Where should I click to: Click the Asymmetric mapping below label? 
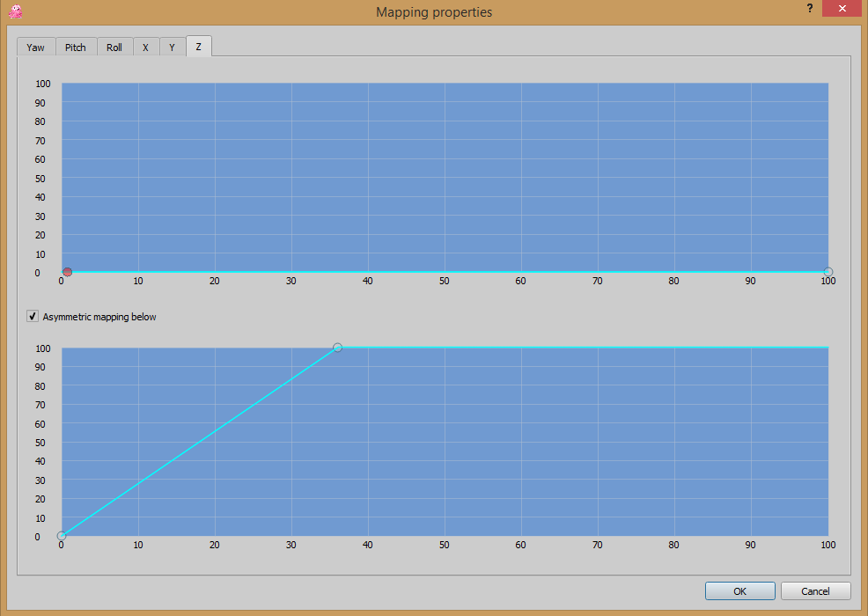[99, 317]
